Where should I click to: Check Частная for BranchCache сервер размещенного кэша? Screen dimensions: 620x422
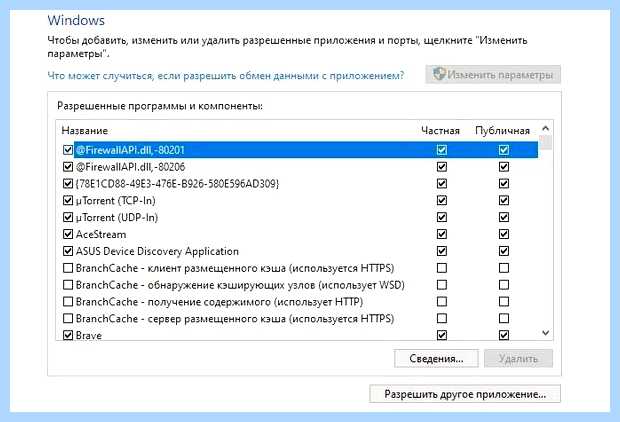[x=442, y=318]
